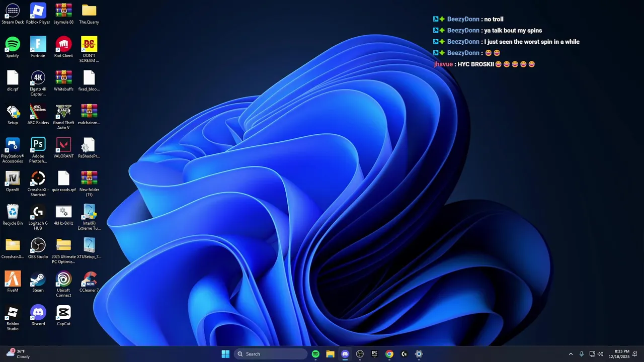Select the Spotify desktop shortcut

[13, 47]
